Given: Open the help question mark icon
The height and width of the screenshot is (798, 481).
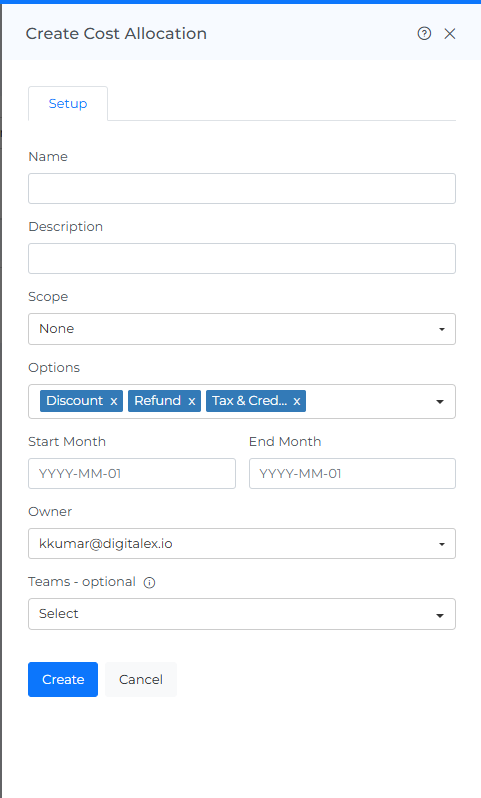Looking at the screenshot, I should pyautogui.click(x=424, y=34).
